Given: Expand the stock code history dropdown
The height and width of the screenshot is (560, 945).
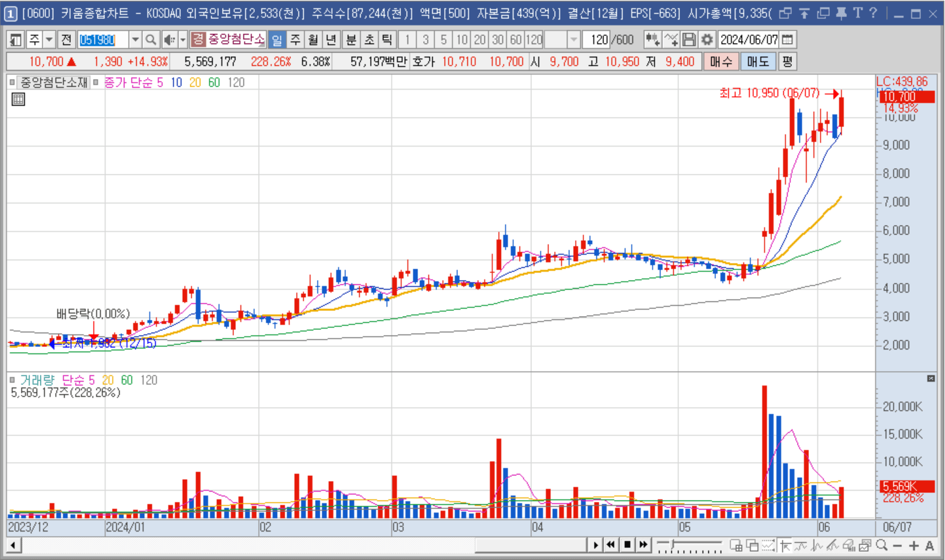Looking at the screenshot, I should (x=135, y=40).
